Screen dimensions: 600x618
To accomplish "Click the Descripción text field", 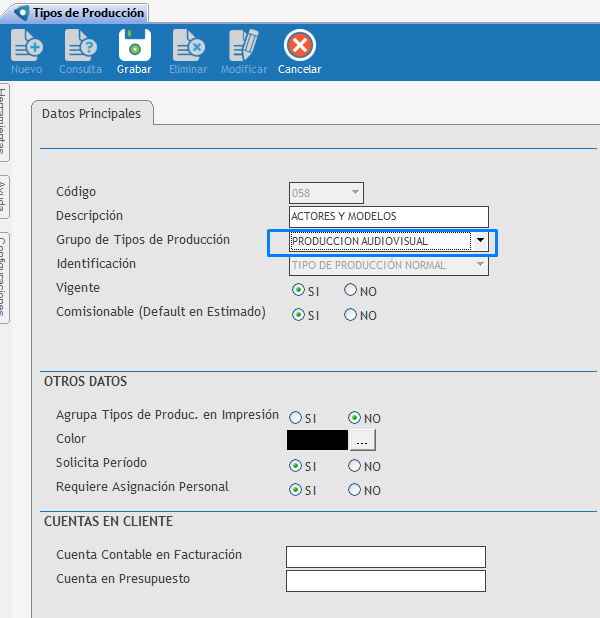I will [388, 217].
